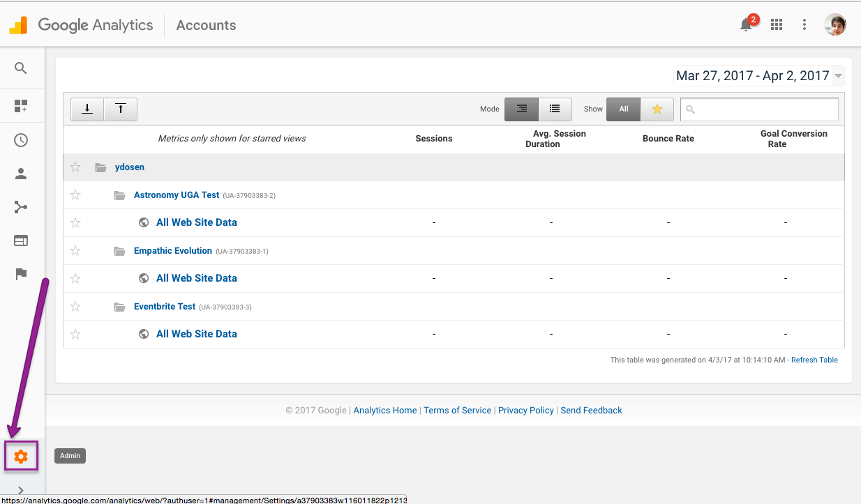This screenshot has height=504, width=861.
Task: Open Acquisition icon in sidebar
Action: click(x=21, y=207)
